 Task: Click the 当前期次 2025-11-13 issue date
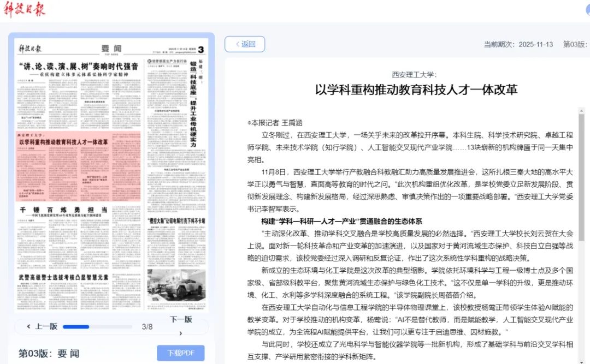518,44
